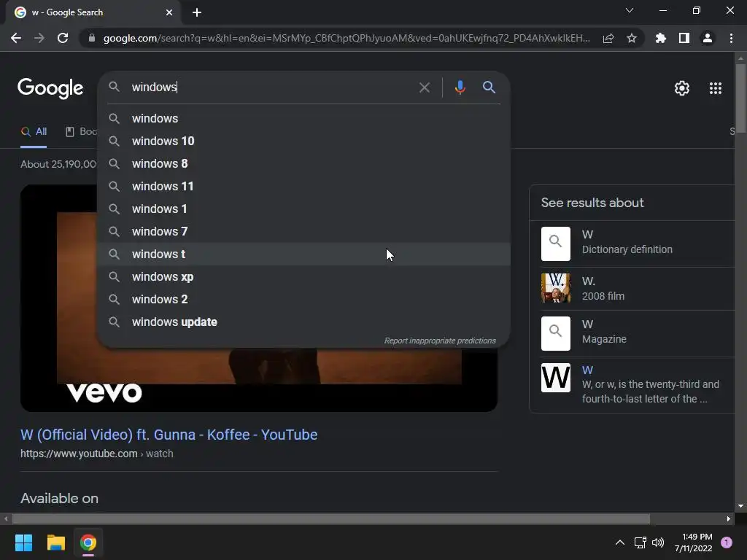Click the vertical page scrollbar
This screenshot has height=560, width=747.
click(740, 98)
